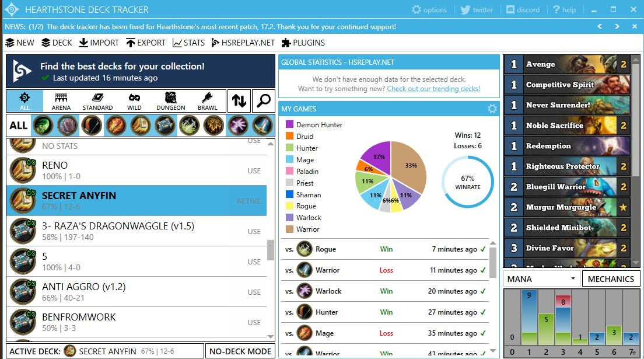Image resolution: width=644 pixels, height=359 pixels.
Task: Click the games list scroll up arrow
Action: click(x=493, y=243)
